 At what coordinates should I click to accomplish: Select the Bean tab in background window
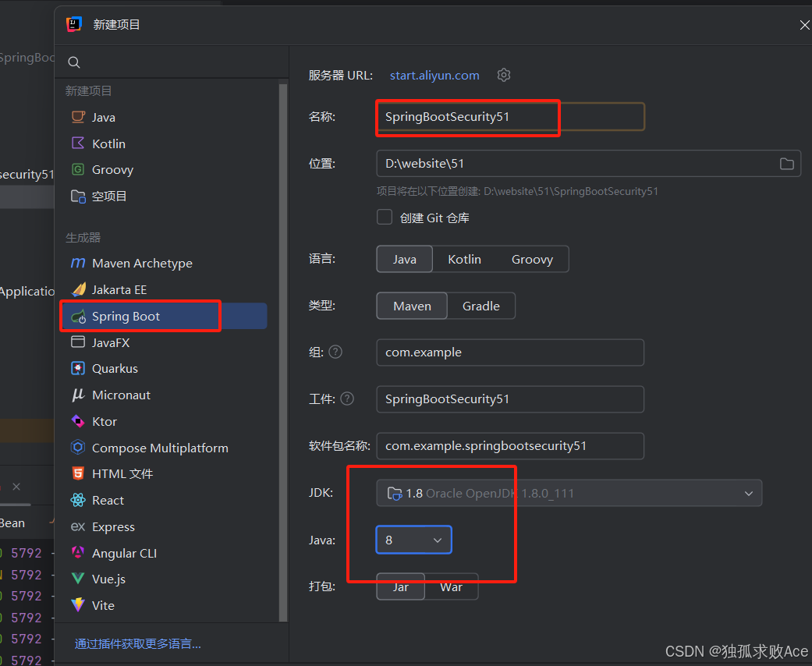click(12, 523)
